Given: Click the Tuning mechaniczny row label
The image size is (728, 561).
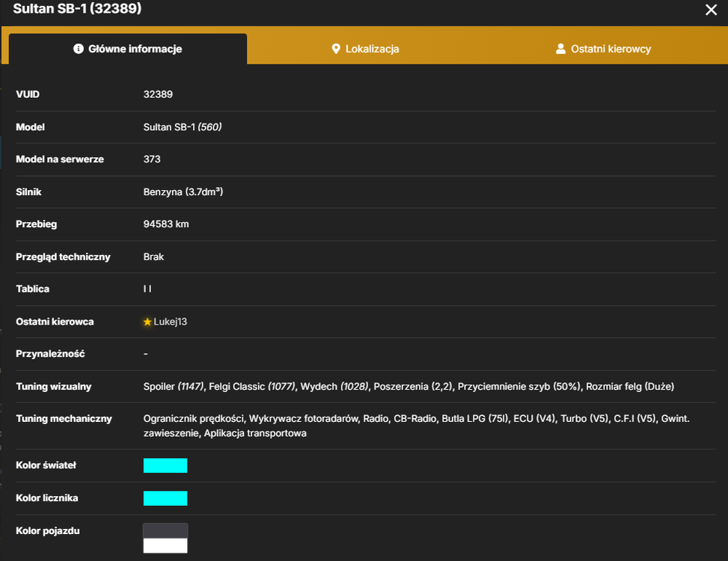Looking at the screenshot, I should pos(64,419).
